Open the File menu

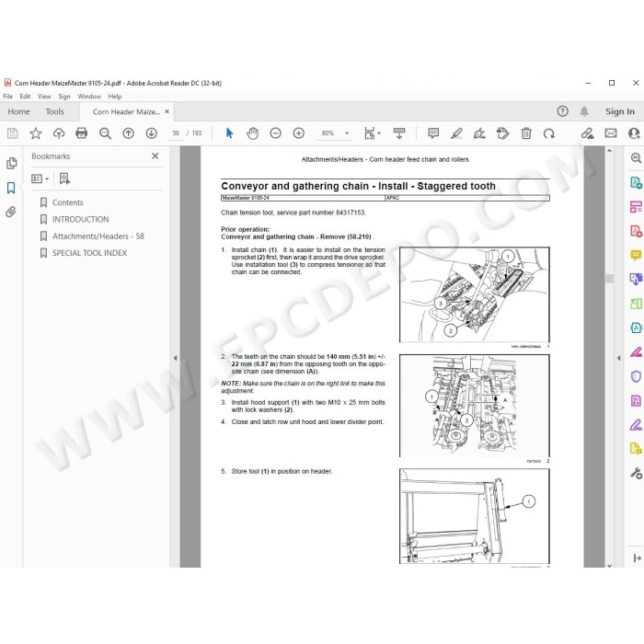pyautogui.click(x=7, y=96)
